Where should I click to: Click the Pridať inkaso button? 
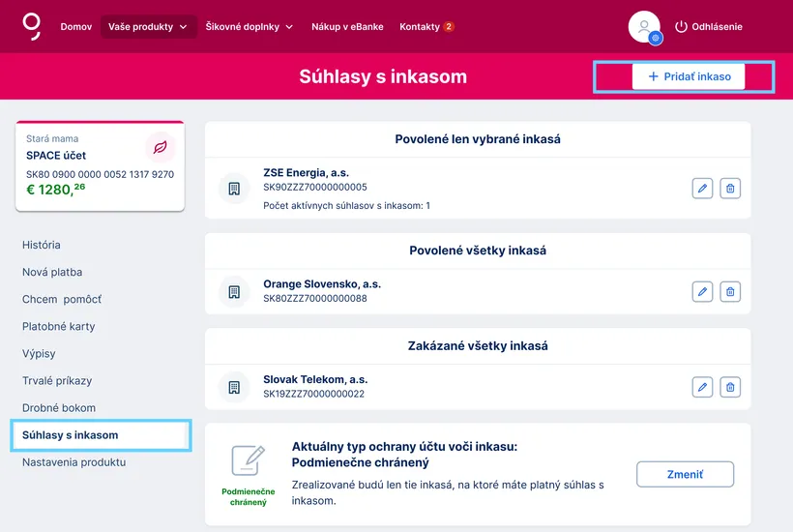click(689, 76)
